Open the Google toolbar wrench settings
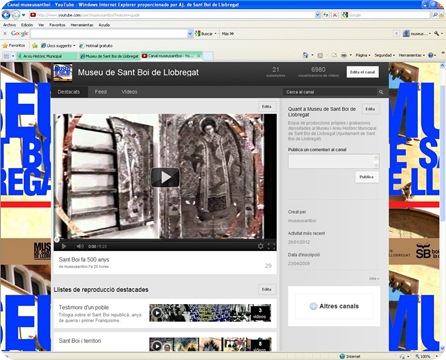The width and height of the screenshot is (446, 360). pos(437,34)
